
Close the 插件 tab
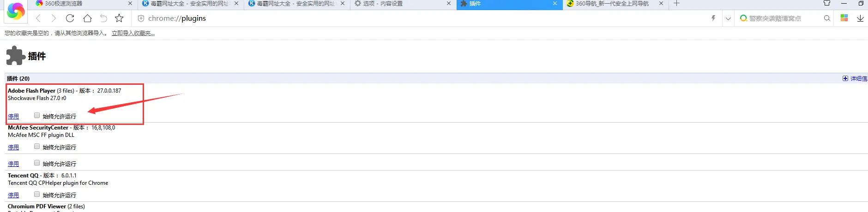(555, 3)
